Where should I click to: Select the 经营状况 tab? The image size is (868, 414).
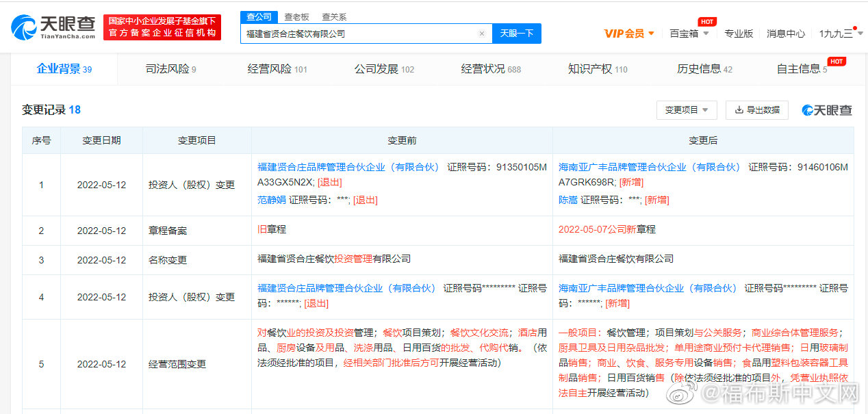(491, 69)
